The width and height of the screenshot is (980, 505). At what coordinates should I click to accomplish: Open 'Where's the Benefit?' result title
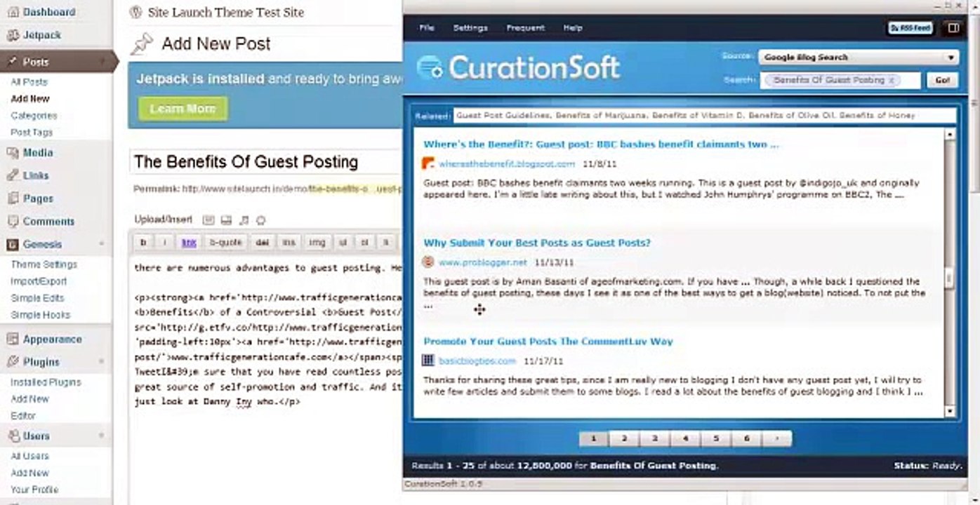(x=601, y=144)
